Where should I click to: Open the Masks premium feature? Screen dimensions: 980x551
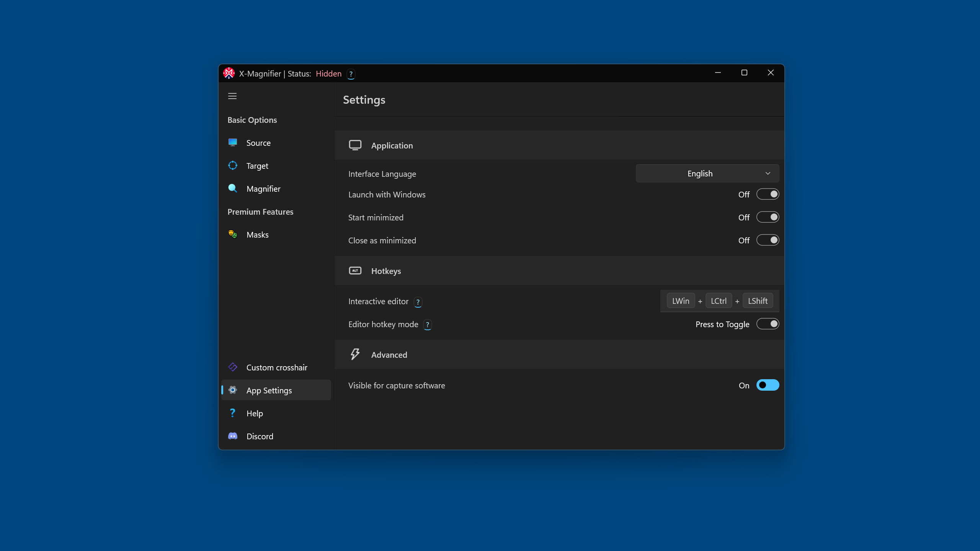click(257, 235)
